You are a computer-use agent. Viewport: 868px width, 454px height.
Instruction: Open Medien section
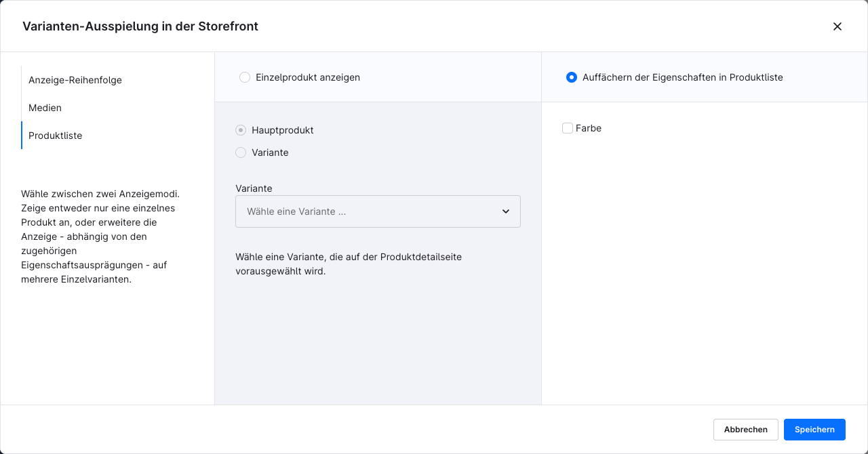tap(45, 108)
